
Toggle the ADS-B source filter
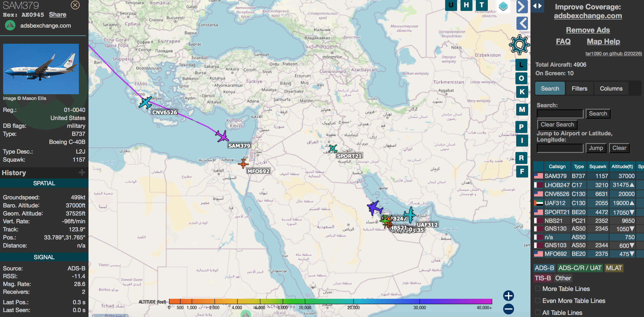(x=544, y=268)
